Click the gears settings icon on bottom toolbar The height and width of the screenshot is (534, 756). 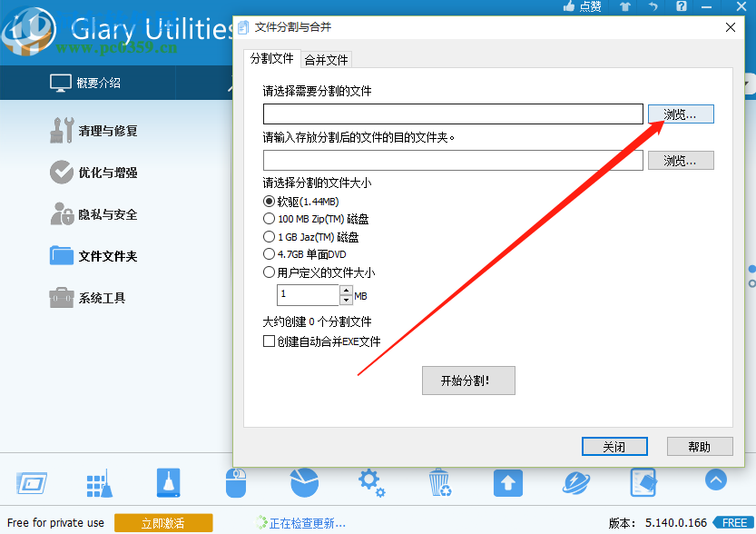[x=371, y=483]
